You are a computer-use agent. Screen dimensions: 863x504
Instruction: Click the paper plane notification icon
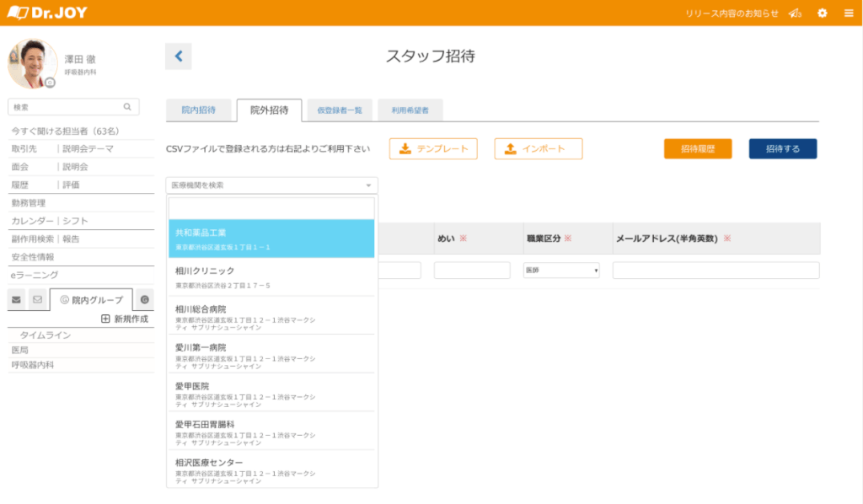pyautogui.click(x=794, y=13)
